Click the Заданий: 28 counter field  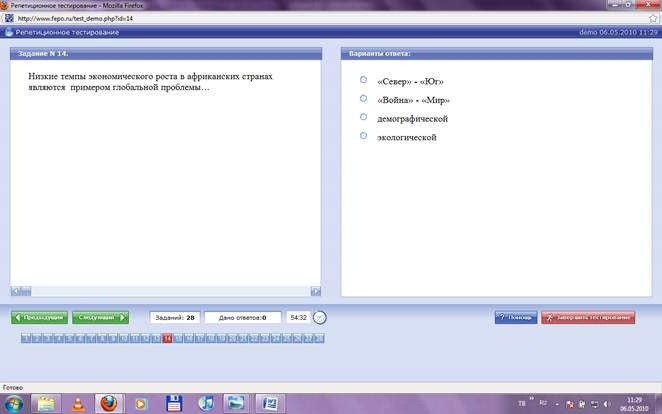[x=175, y=317]
